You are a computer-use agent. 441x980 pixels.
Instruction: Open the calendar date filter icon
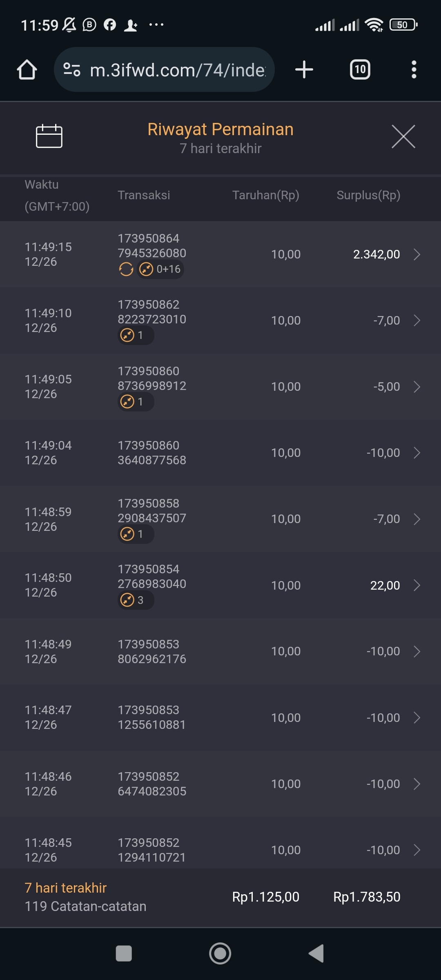(x=49, y=136)
